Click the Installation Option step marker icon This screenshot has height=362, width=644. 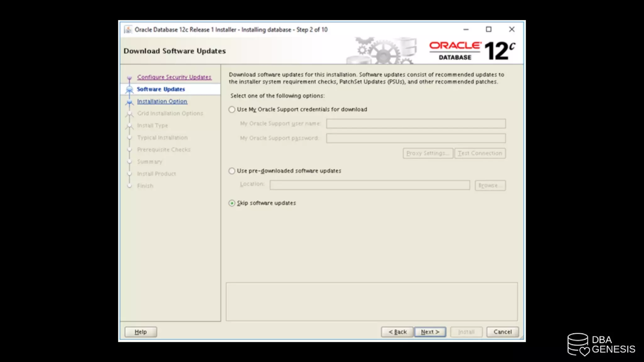click(129, 102)
